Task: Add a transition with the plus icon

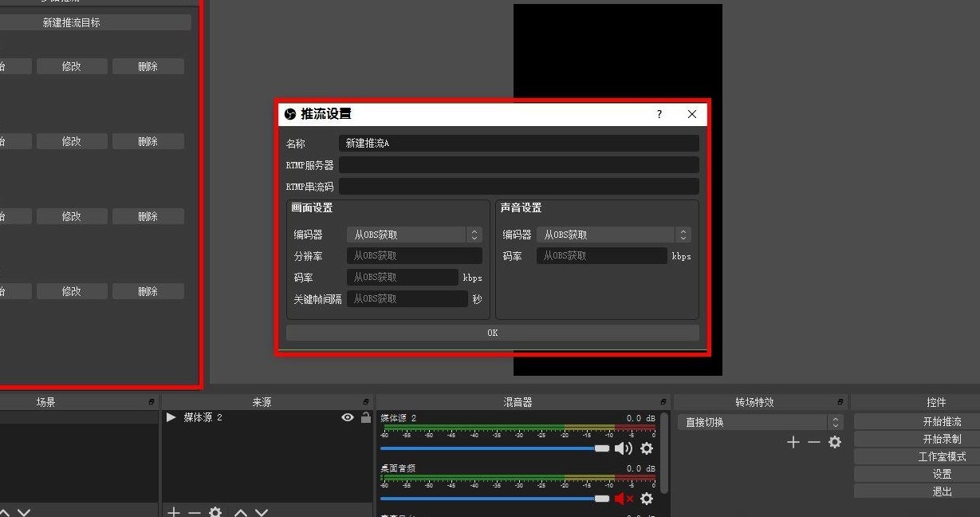Action: click(793, 442)
